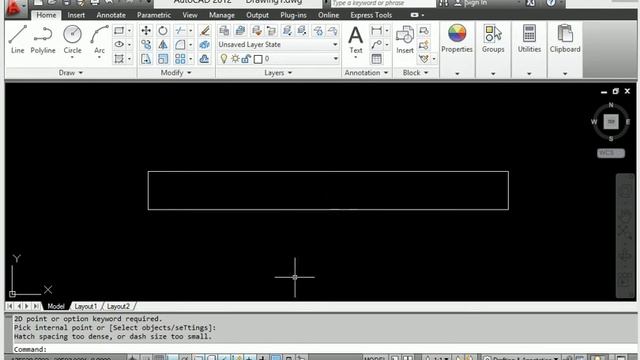This screenshot has height=360, width=640.
Task: Select the Erase tool
Action: pos(204,31)
